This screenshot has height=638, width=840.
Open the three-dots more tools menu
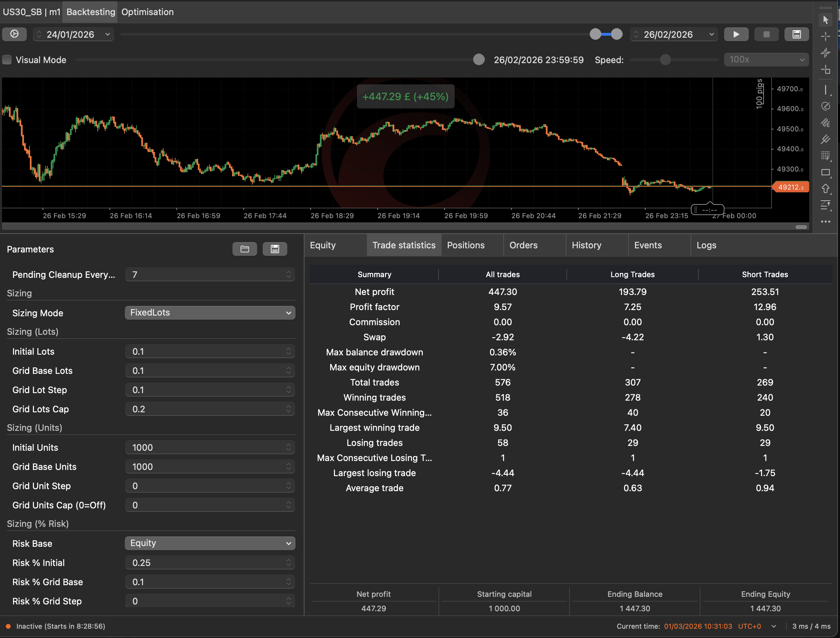[825, 222]
